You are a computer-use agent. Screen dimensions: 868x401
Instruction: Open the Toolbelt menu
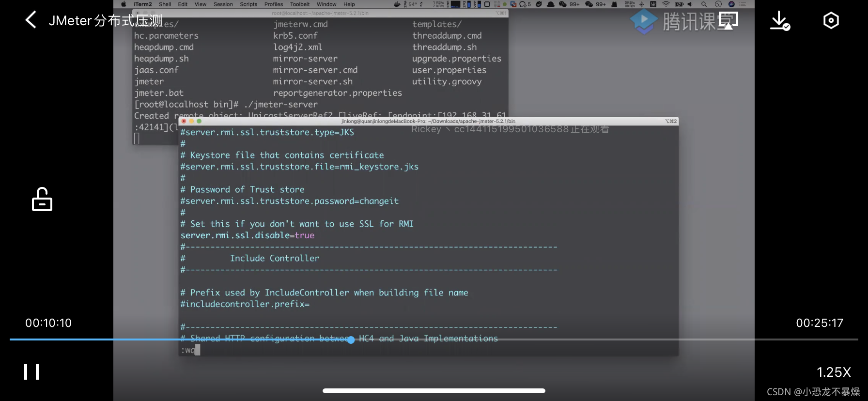300,4
